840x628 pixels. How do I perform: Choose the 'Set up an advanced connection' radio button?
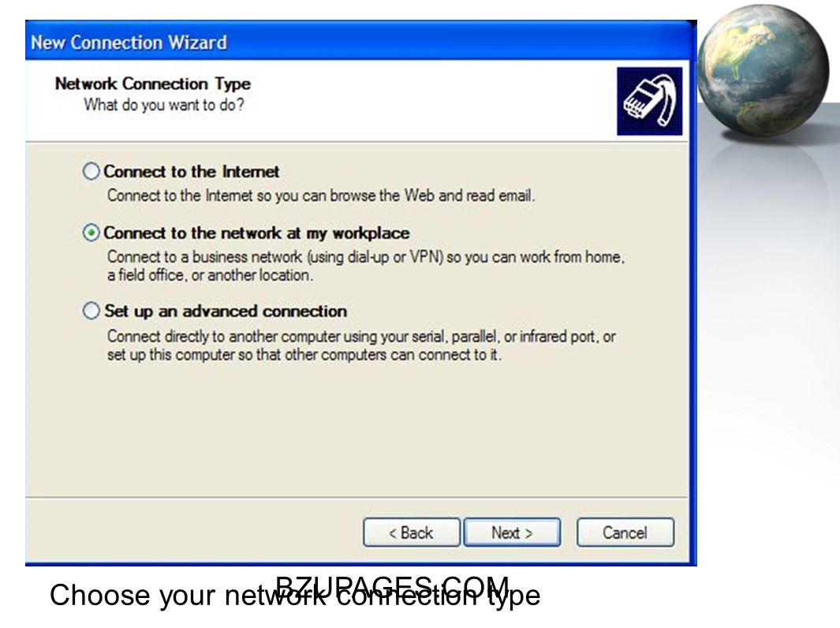(x=91, y=311)
